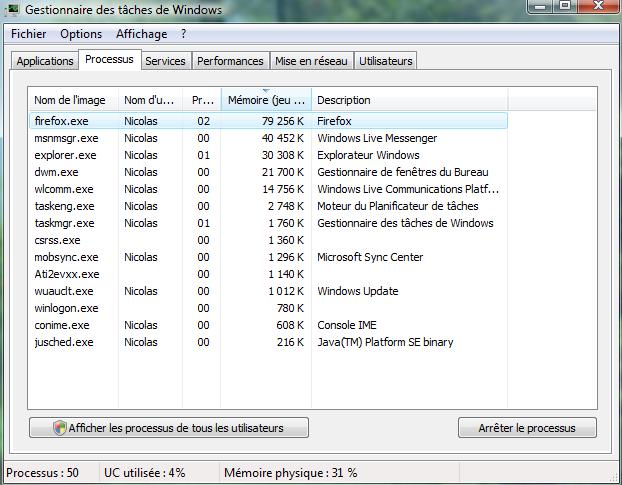Select the firefox.exe process row
The height and width of the screenshot is (485, 622).
coord(269,121)
